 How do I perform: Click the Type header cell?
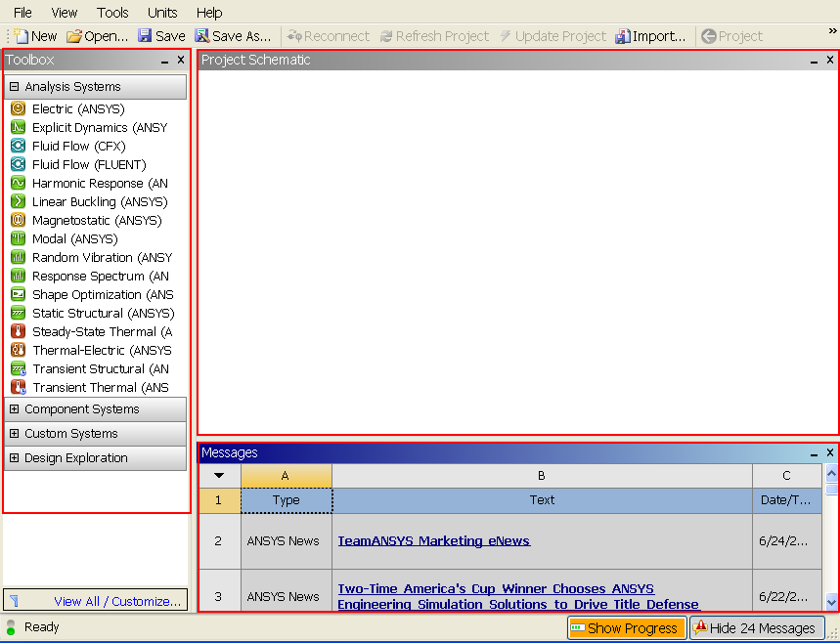click(287, 500)
